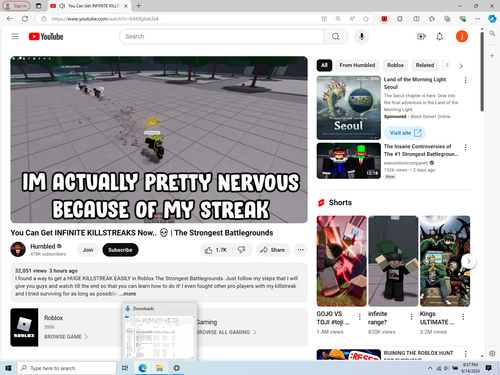Screen dimensions: 500x375
Task: Refresh the page with the reload icon
Action: 25,19
